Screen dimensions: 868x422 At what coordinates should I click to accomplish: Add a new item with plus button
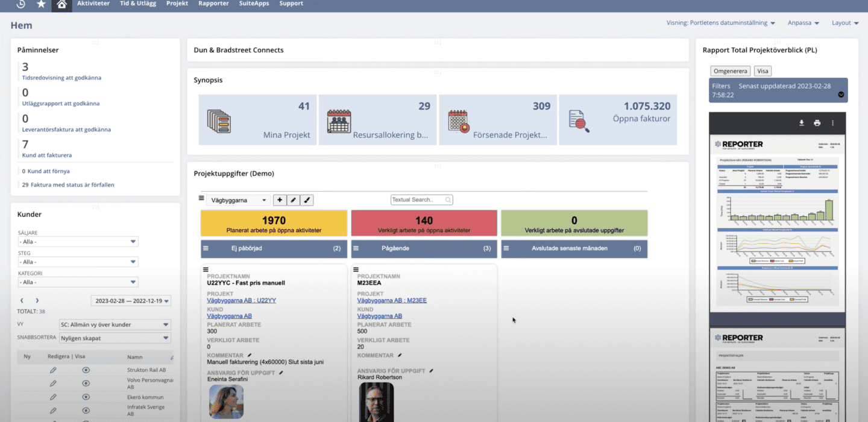pos(280,200)
